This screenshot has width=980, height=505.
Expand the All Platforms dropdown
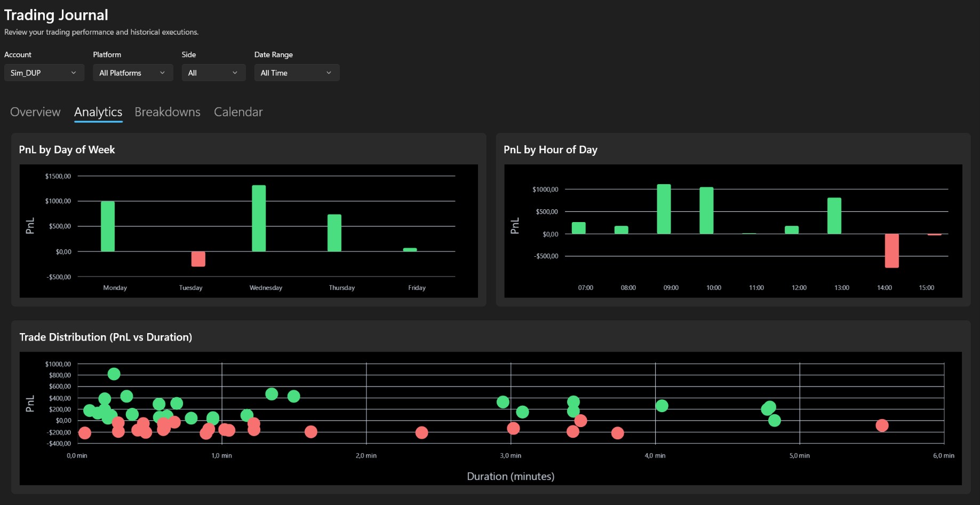click(x=133, y=73)
